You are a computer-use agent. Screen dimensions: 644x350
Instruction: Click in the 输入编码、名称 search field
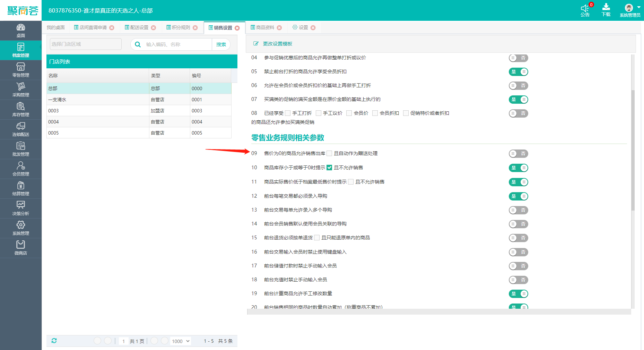pos(177,44)
